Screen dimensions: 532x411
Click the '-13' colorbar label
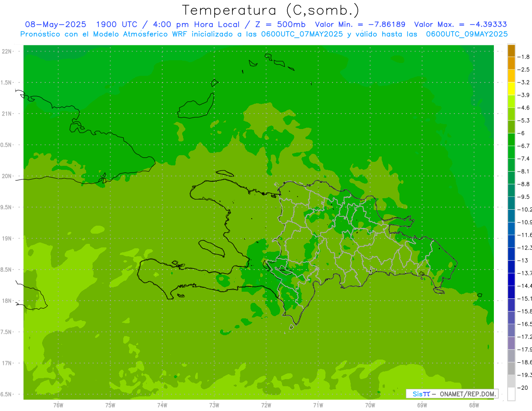[523, 260]
